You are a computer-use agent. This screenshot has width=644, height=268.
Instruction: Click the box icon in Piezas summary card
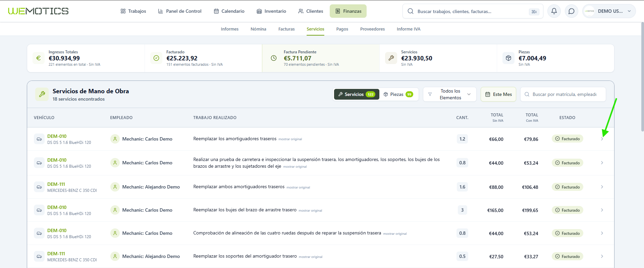pyautogui.click(x=508, y=58)
